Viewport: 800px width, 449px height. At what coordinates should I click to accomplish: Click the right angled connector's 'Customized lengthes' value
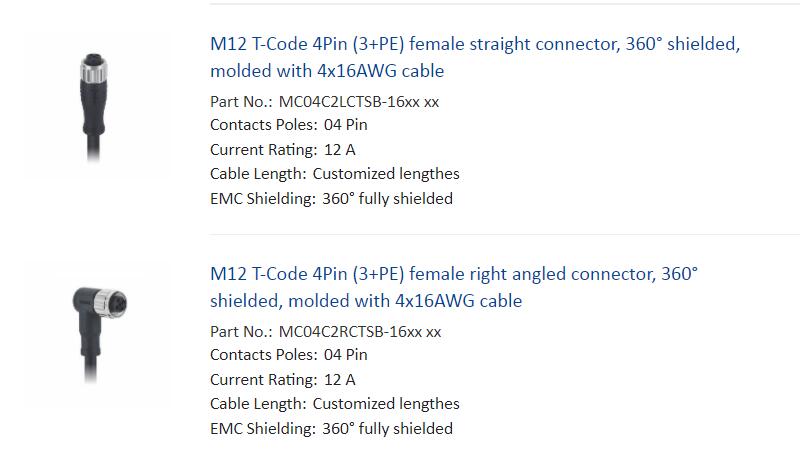(x=386, y=404)
